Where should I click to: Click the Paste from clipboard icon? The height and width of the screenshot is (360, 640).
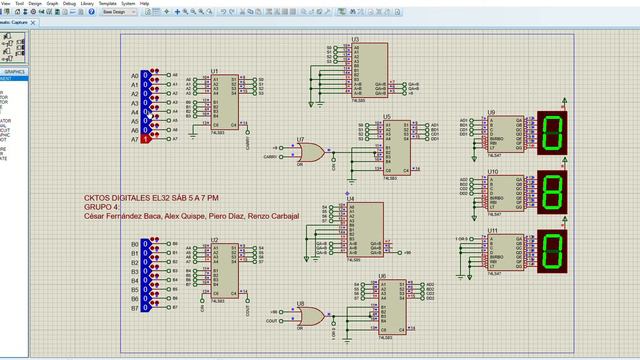[258, 12]
